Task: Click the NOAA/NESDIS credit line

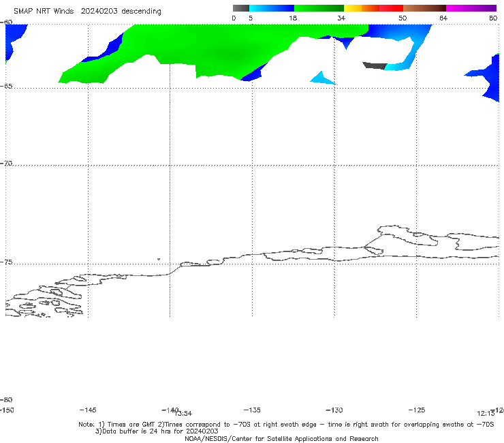Action: pos(281,438)
